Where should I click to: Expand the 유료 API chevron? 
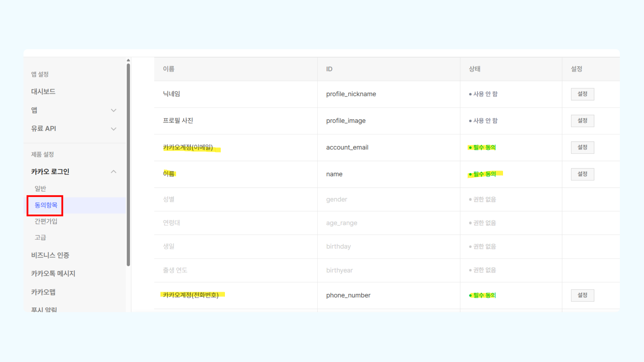click(114, 129)
